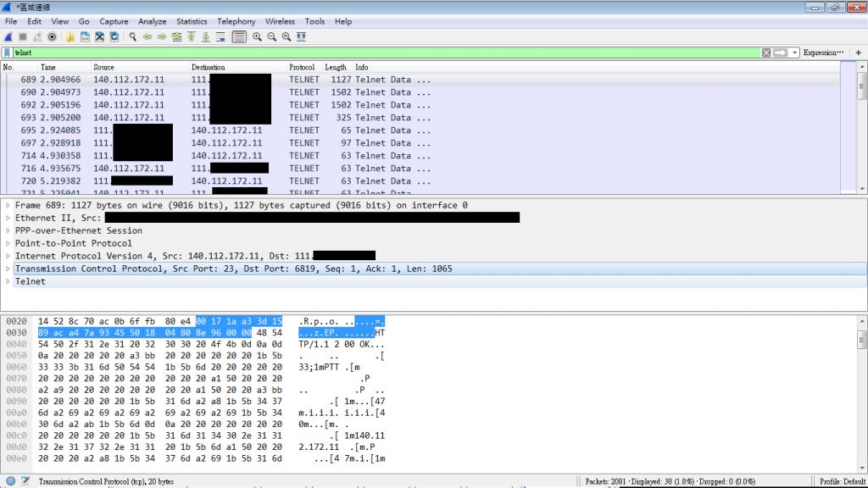Image resolution: width=868 pixels, height=488 pixels.
Task: Expand Internet Protocol Version 4
Action: pyautogui.click(x=8, y=256)
